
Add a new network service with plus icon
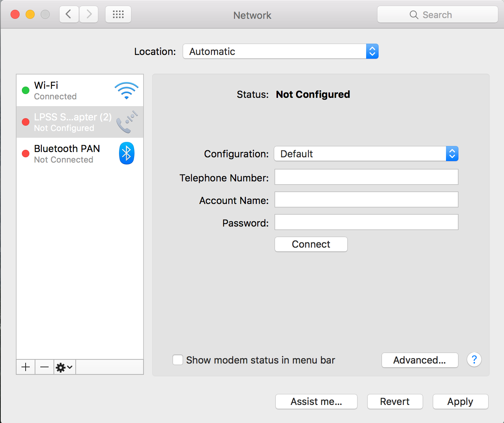pos(25,367)
